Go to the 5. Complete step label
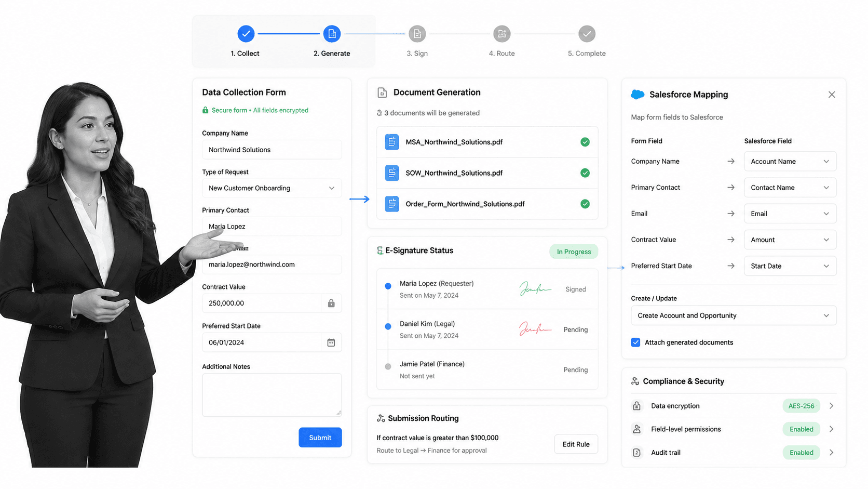 pos(587,54)
